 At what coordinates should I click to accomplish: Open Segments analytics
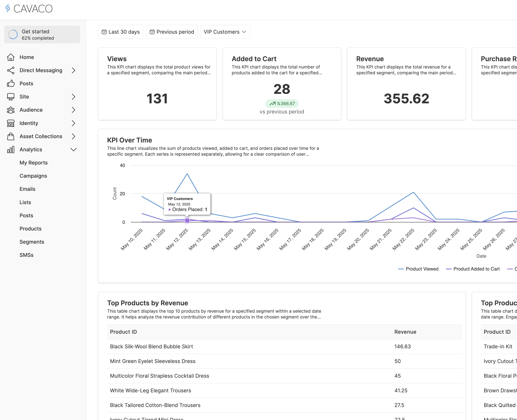[32, 242]
